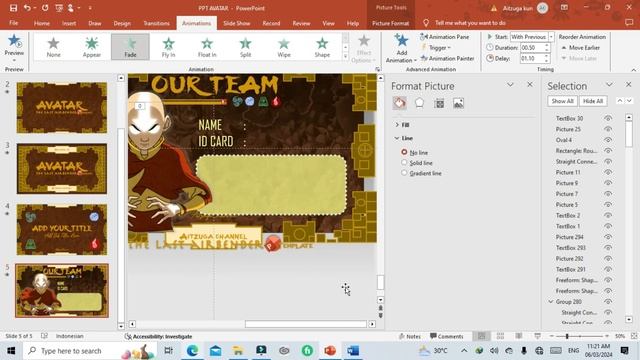Switch to the Home tab

click(x=42, y=23)
